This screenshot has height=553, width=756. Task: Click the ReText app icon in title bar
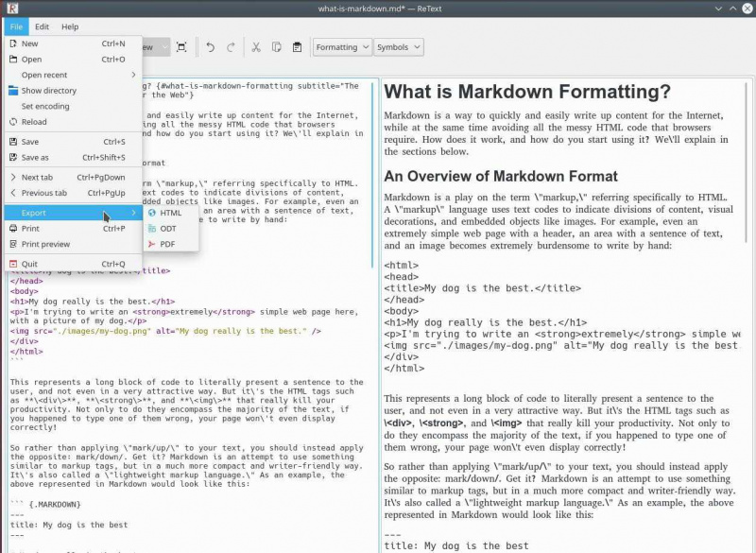[12, 9]
